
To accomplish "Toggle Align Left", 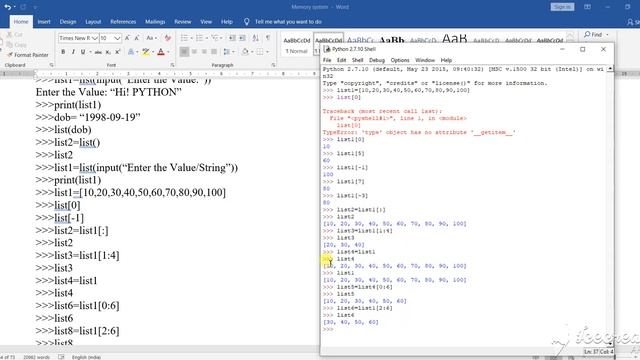I will coord(184,52).
